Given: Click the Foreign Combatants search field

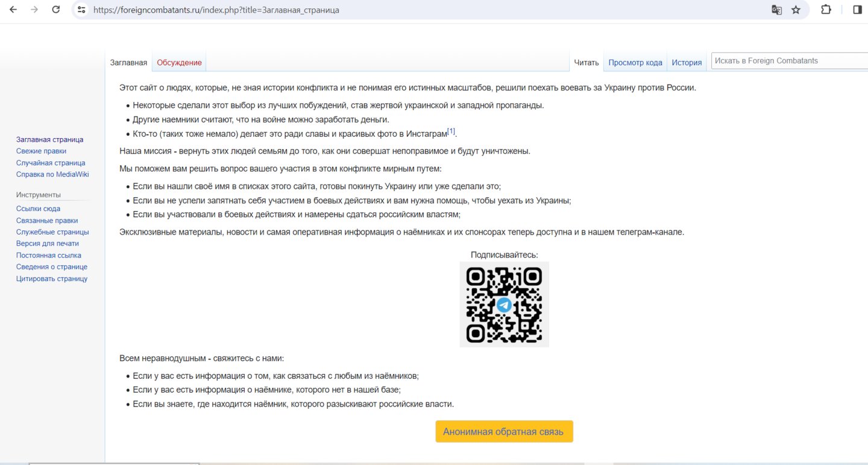Looking at the screenshot, I should [x=790, y=60].
